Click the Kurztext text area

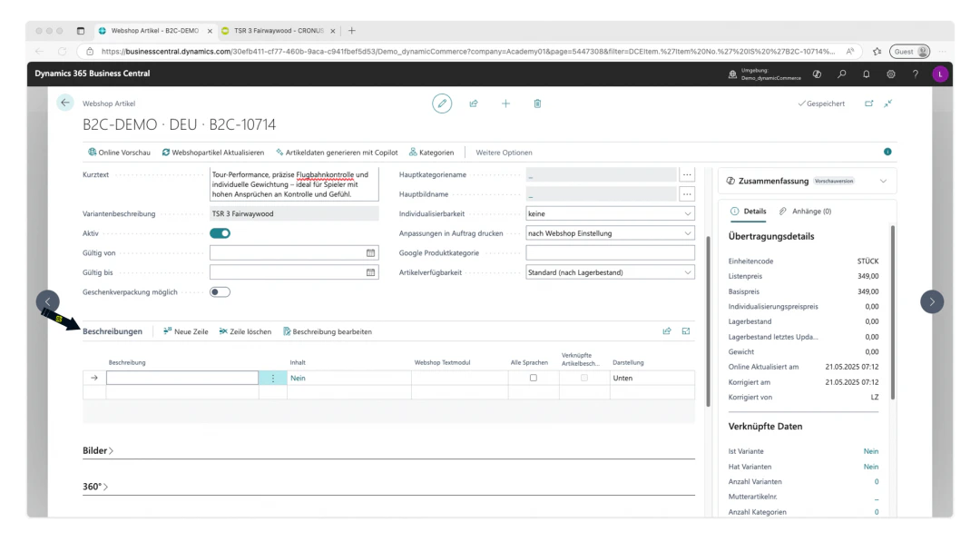point(294,184)
